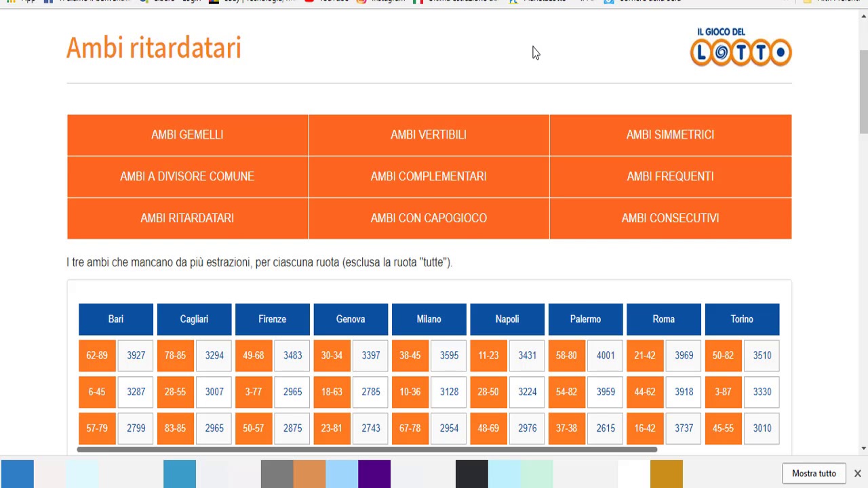Select the Firenze wheel header
868x488 pixels.
(273, 319)
